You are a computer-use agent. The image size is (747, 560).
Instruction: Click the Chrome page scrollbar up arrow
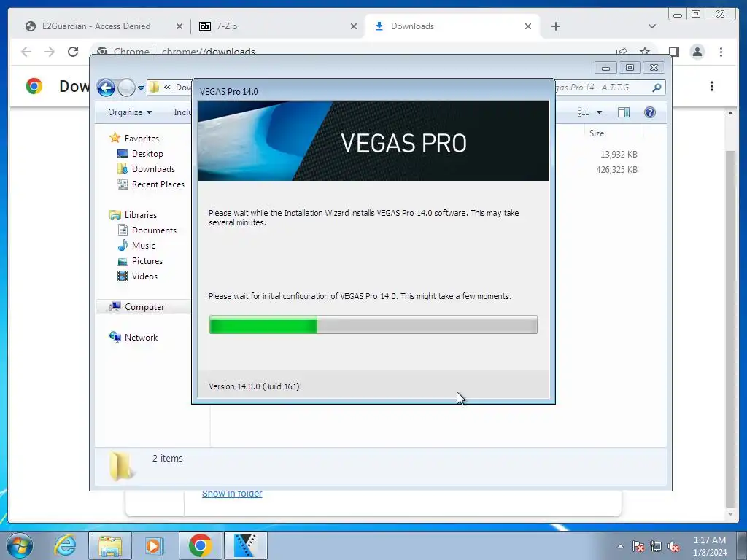(731, 113)
